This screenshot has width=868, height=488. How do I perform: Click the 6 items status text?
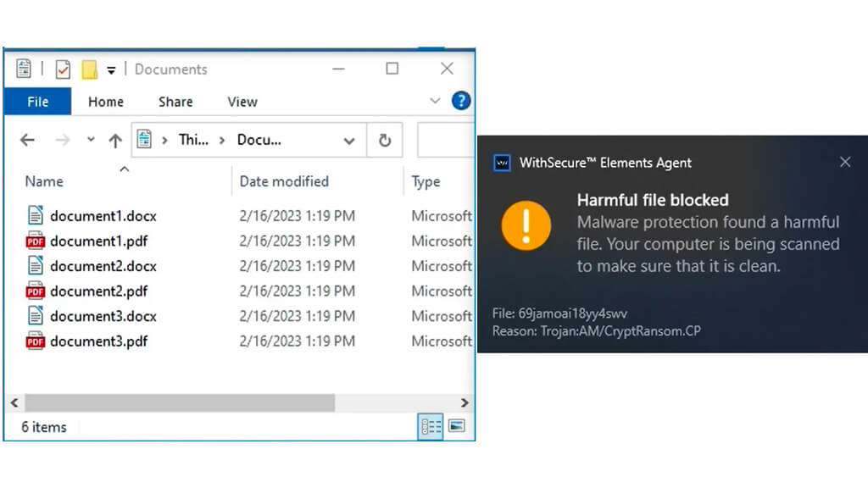[x=44, y=427]
